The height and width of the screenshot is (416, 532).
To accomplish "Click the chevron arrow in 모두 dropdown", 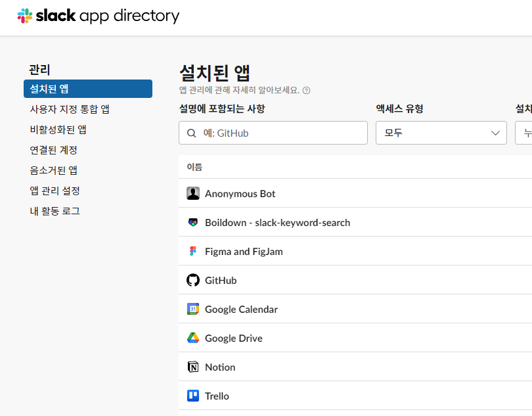I will point(495,133).
